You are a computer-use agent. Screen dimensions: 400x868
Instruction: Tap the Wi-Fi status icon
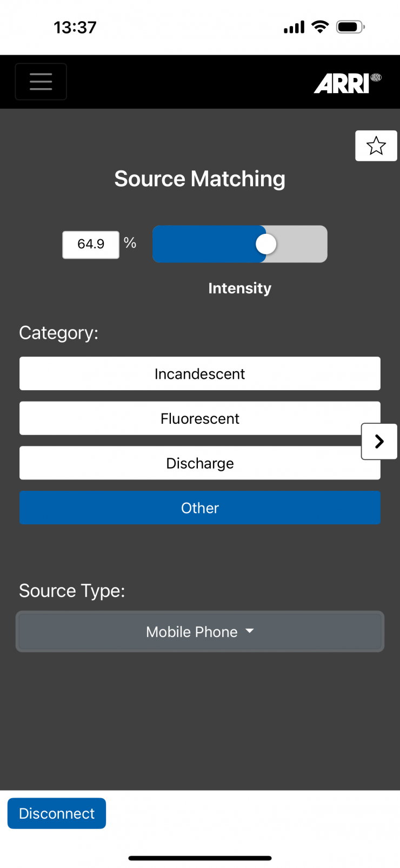click(321, 27)
